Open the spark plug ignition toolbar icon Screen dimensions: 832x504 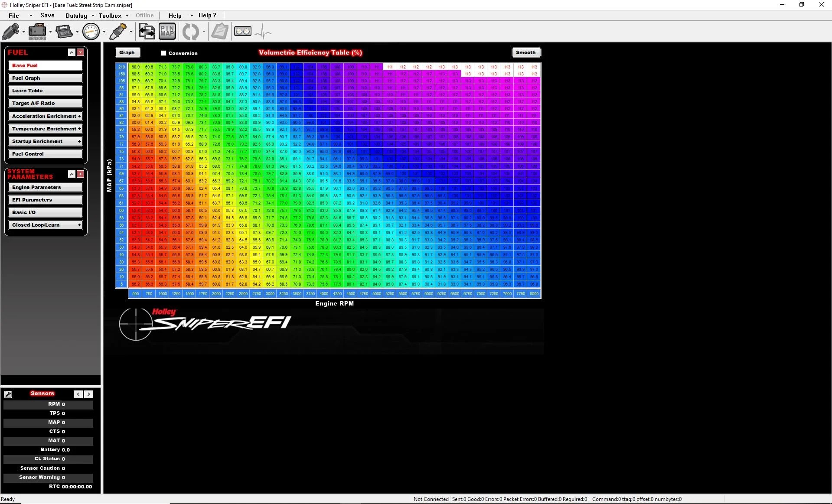(x=118, y=32)
